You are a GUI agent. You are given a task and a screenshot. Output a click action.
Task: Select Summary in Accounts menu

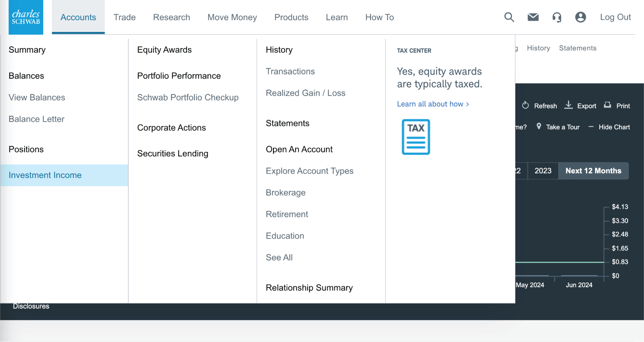click(27, 50)
